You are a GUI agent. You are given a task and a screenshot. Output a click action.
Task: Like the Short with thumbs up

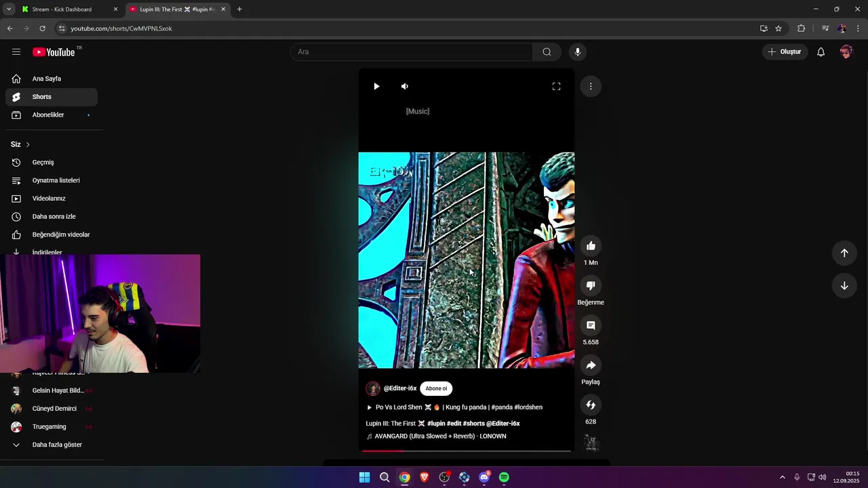point(591,246)
